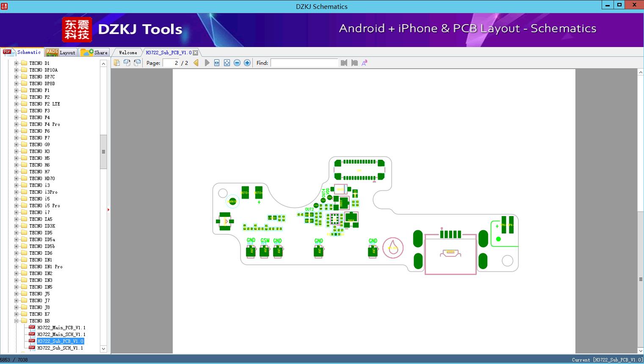Switch to the Layout tab
Screen dimensions: 644x364
(61, 53)
